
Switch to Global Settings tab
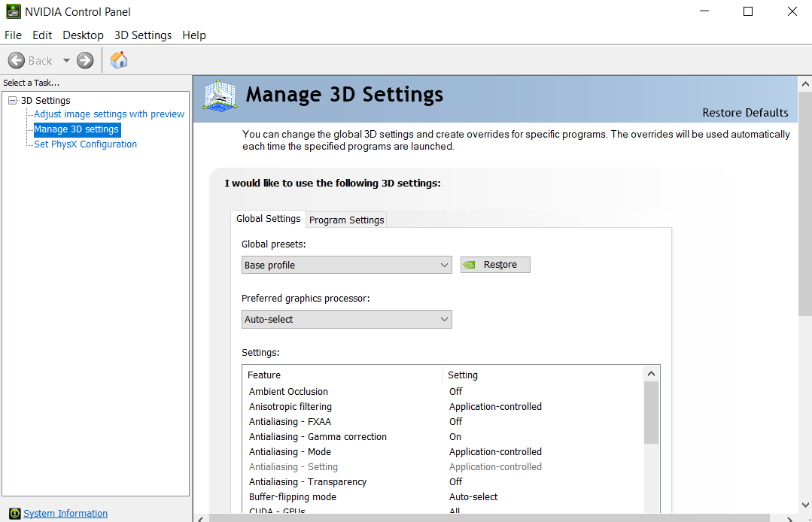tap(268, 219)
